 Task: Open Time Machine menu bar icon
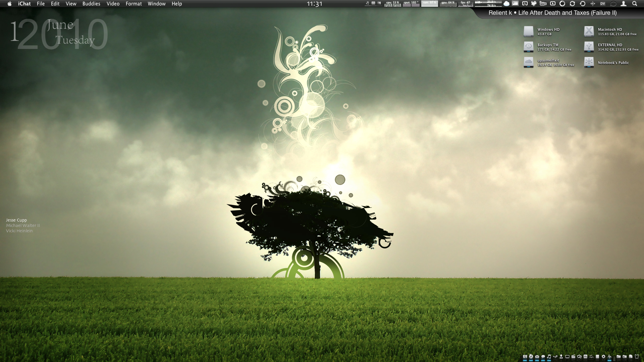[x=582, y=4]
